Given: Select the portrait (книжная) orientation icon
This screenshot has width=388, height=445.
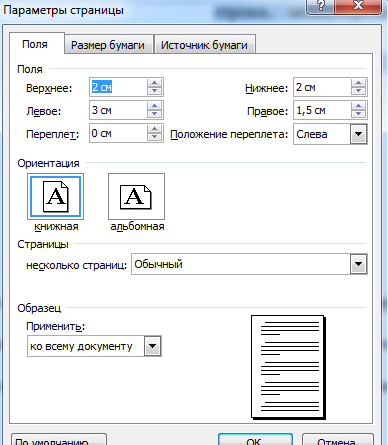Looking at the screenshot, I should click(x=55, y=196).
